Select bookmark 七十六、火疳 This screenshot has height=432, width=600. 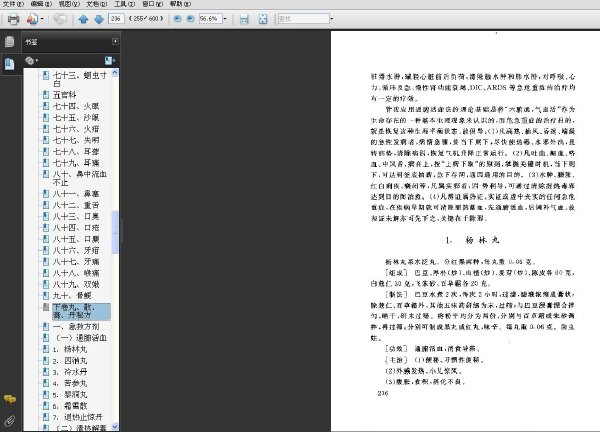pyautogui.click(x=76, y=129)
